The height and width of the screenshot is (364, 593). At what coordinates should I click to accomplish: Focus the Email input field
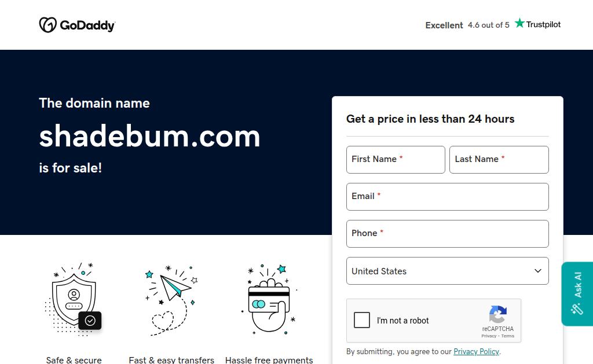(447, 197)
